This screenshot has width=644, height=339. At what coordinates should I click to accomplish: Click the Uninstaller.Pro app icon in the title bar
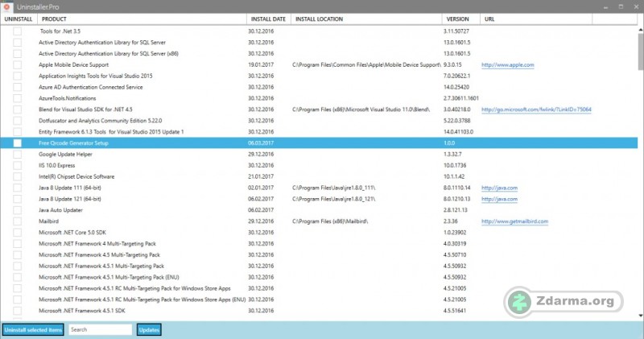[x=6, y=6]
